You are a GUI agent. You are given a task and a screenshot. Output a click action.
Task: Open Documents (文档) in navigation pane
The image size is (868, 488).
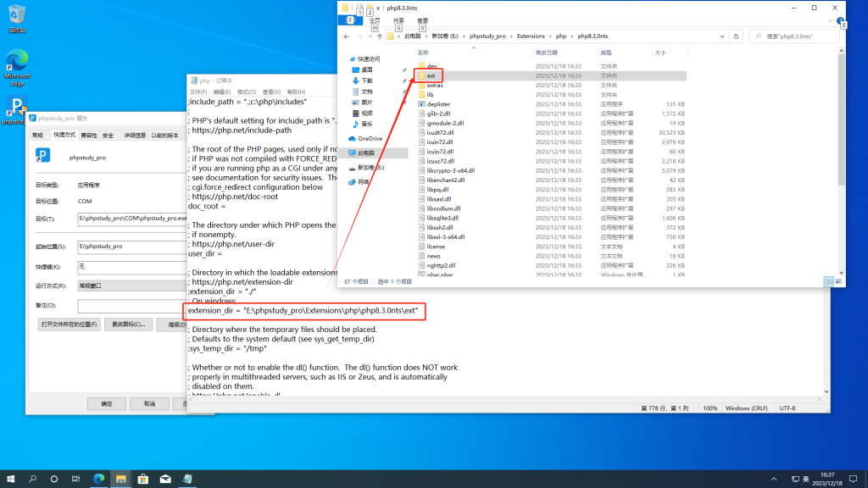pyautogui.click(x=367, y=91)
